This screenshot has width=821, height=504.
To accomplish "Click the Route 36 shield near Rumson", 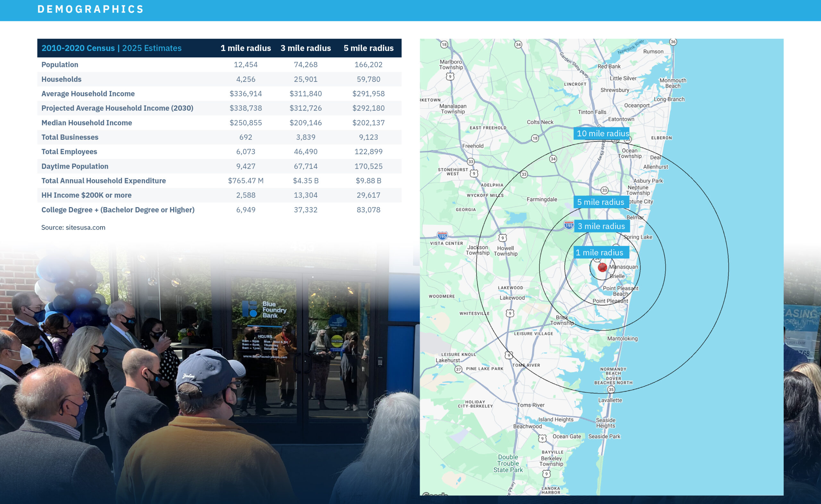I will (673, 42).
